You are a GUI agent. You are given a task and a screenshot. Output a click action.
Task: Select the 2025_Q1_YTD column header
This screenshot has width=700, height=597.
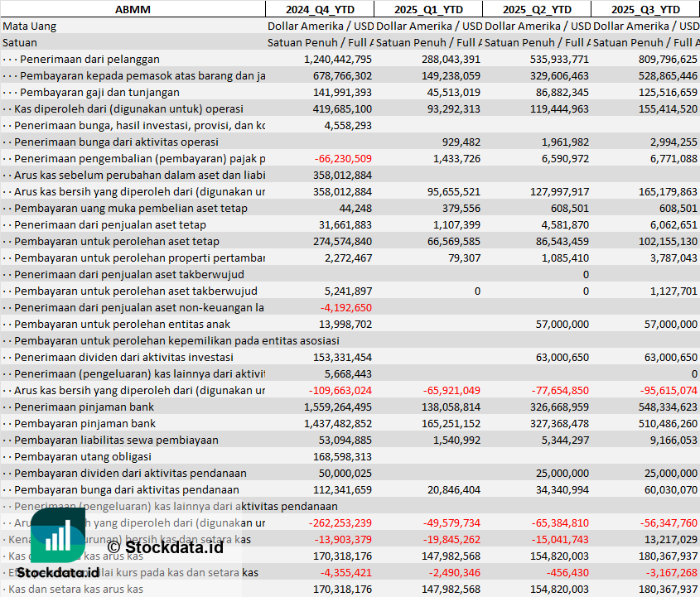427,9
